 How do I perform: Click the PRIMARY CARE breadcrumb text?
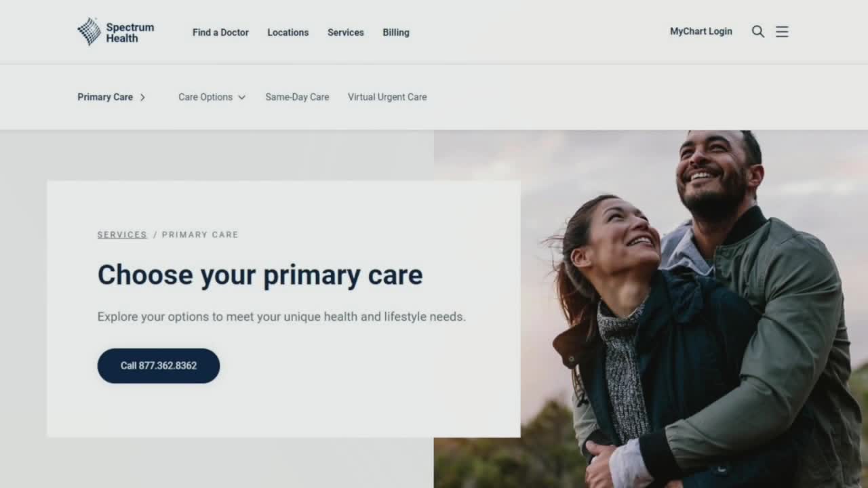(x=200, y=235)
